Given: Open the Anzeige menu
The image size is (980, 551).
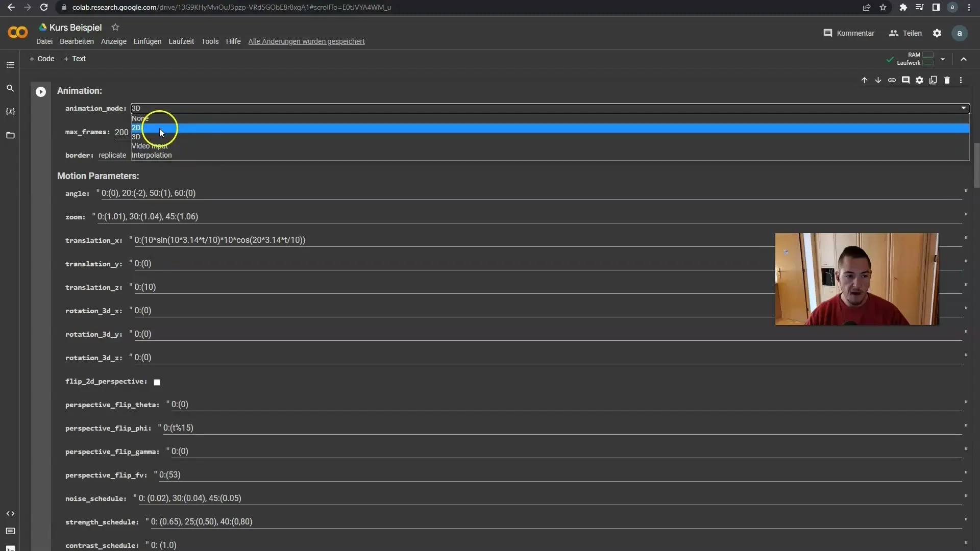Looking at the screenshot, I should (114, 41).
